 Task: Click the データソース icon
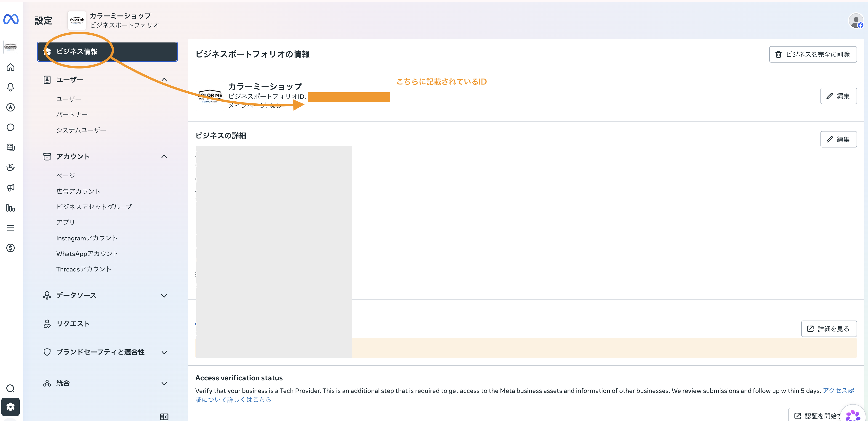(47, 295)
